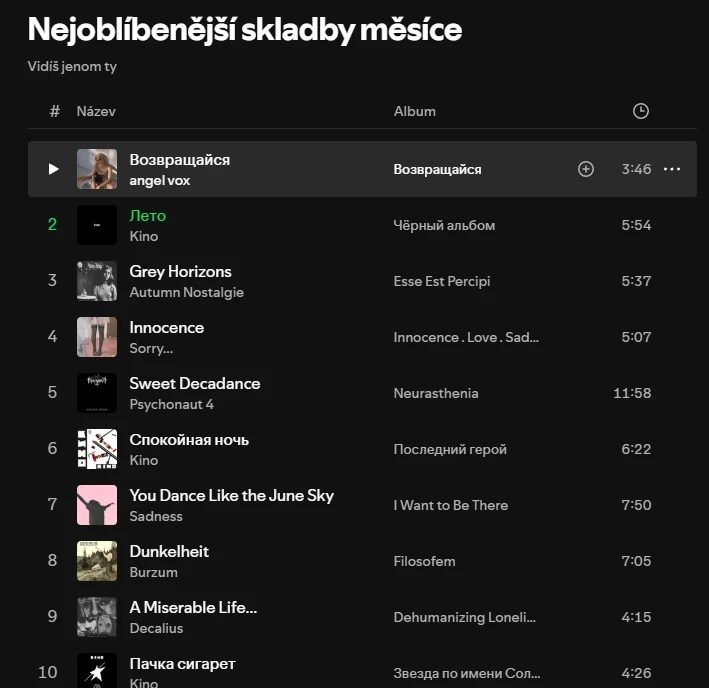This screenshot has width=709, height=688.
Task: Open artist Burzum
Action: (x=153, y=573)
